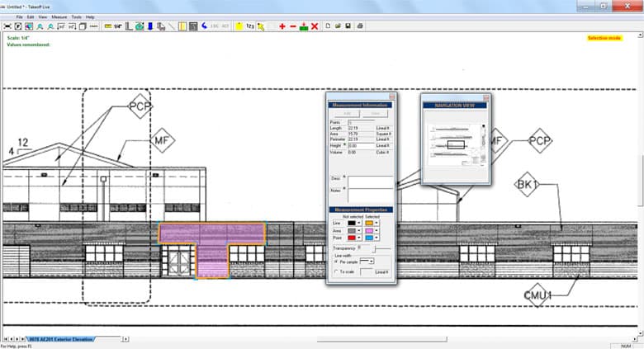Open the Line not-selected color dropdown
Screen dimensions: 644x349
(360, 223)
